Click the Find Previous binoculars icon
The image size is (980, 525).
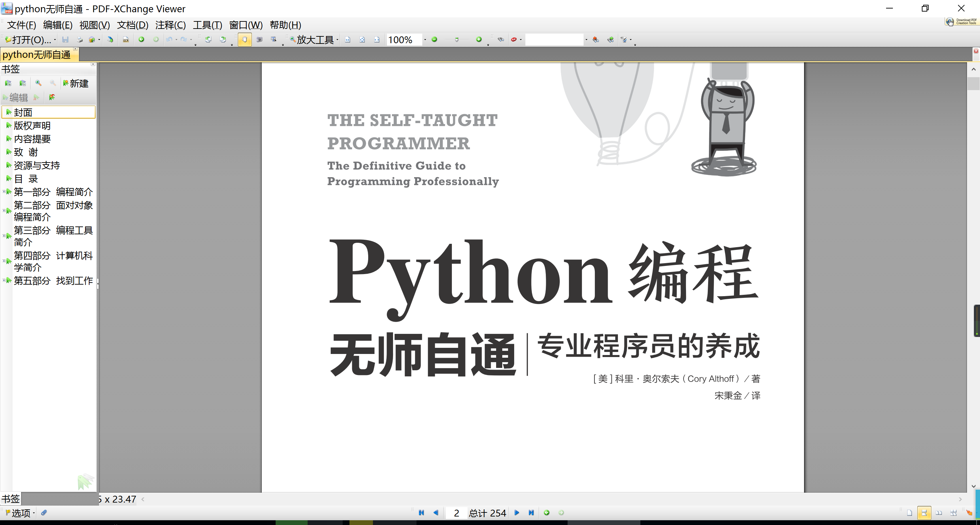click(x=596, y=39)
